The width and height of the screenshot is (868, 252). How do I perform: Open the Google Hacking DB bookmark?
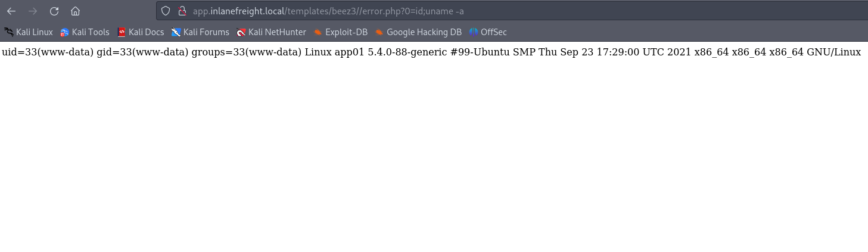pyautogui.click(x=423, y=32)
